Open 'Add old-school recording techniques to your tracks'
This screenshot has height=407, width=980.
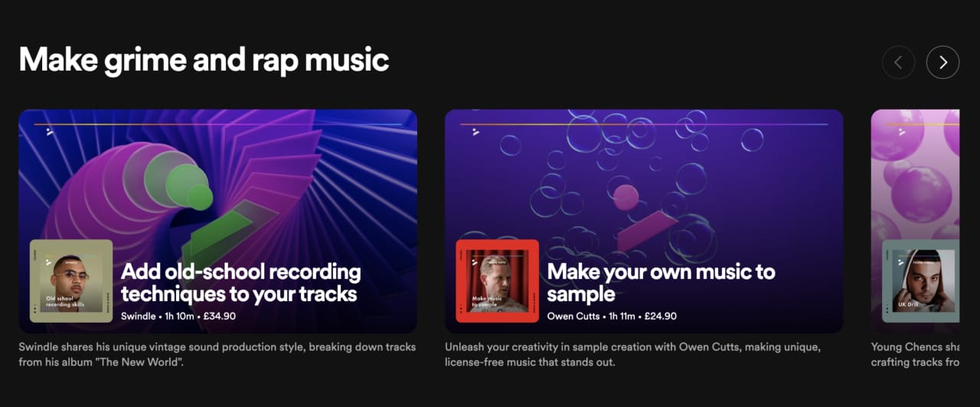point(240,283)
